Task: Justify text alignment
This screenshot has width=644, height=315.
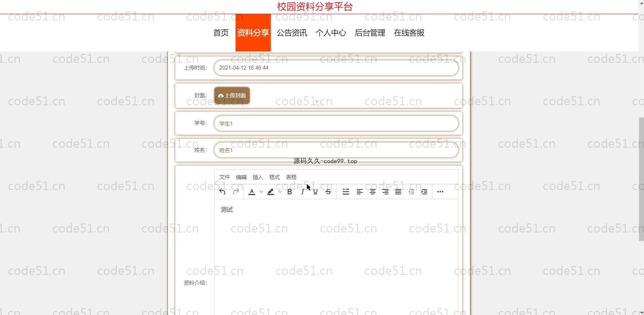Action: tap(398, 192)
